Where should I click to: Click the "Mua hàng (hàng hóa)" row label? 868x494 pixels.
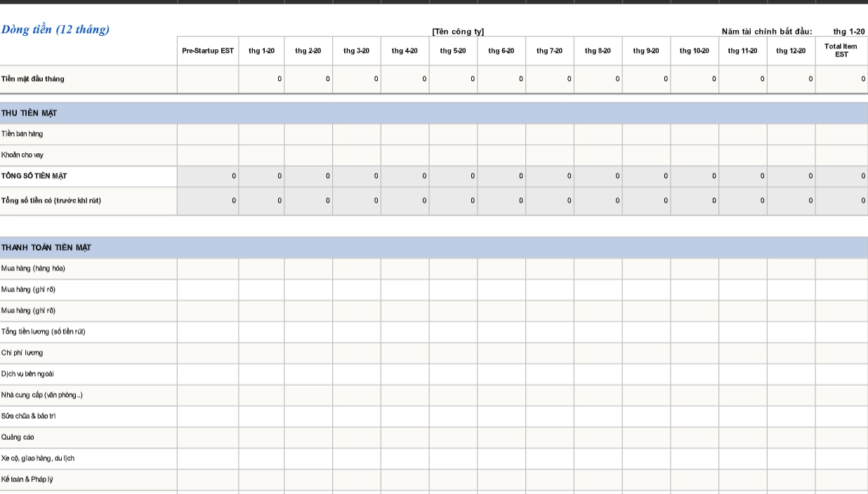[33, 268]
